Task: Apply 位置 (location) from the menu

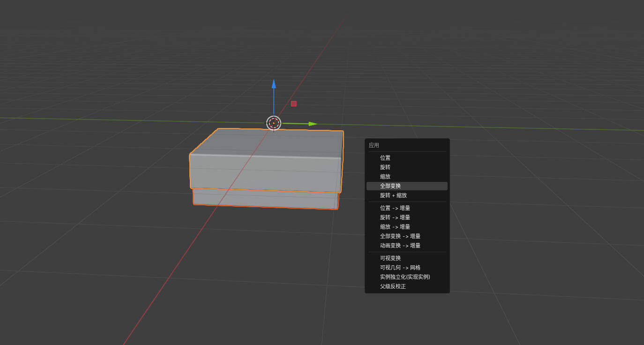Action: pos(407,158)
